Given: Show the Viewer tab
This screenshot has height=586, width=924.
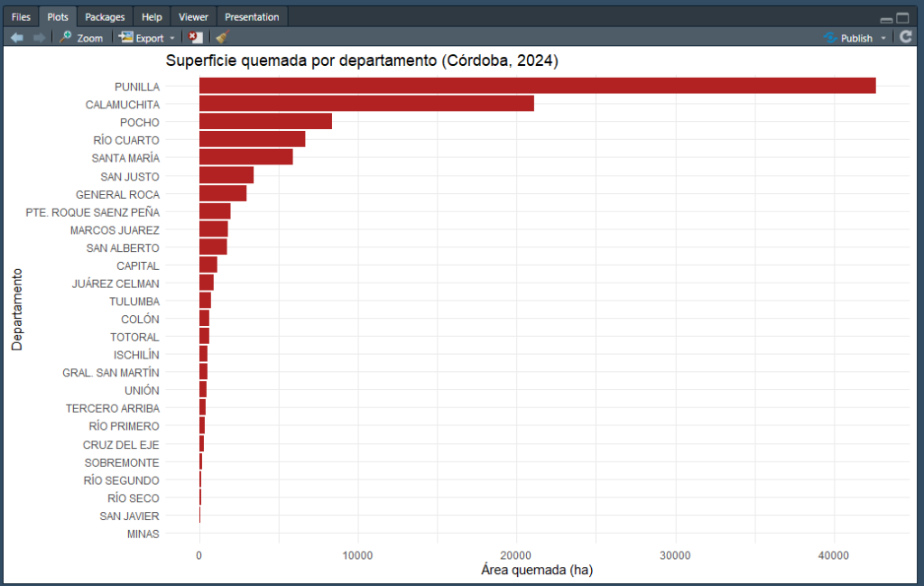Looking at the screenshot, I should tap(193, 17).
